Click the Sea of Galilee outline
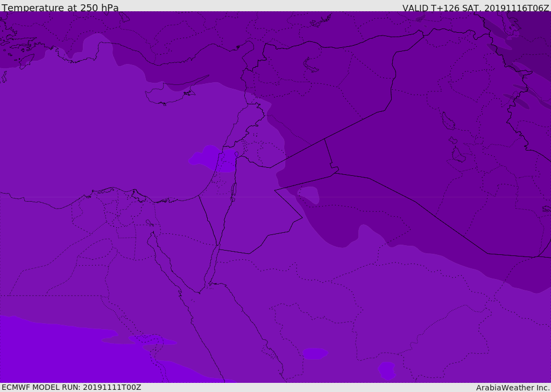 pyautogui.click(x=236, y=154)
